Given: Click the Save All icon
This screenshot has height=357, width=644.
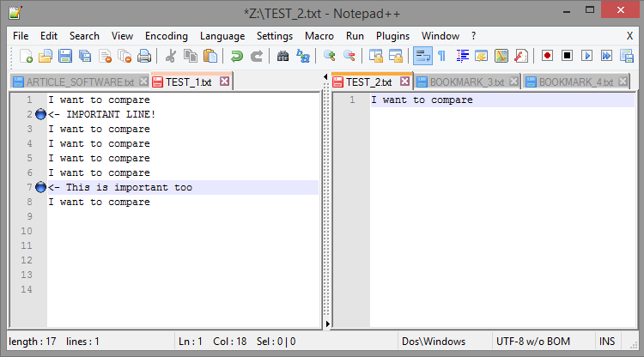Looking at the screenshot, I should click(x=85, y=56).
